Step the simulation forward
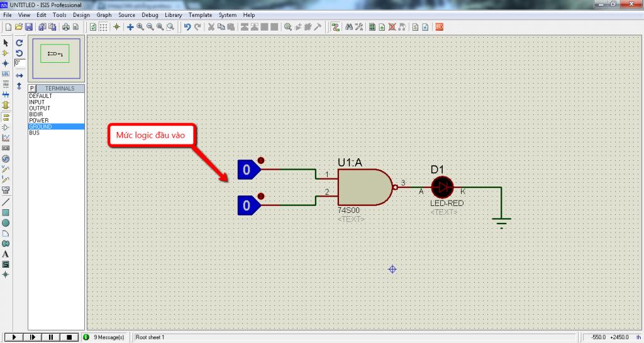This screenshot has height=343, width=644. (x=32, y=337)
